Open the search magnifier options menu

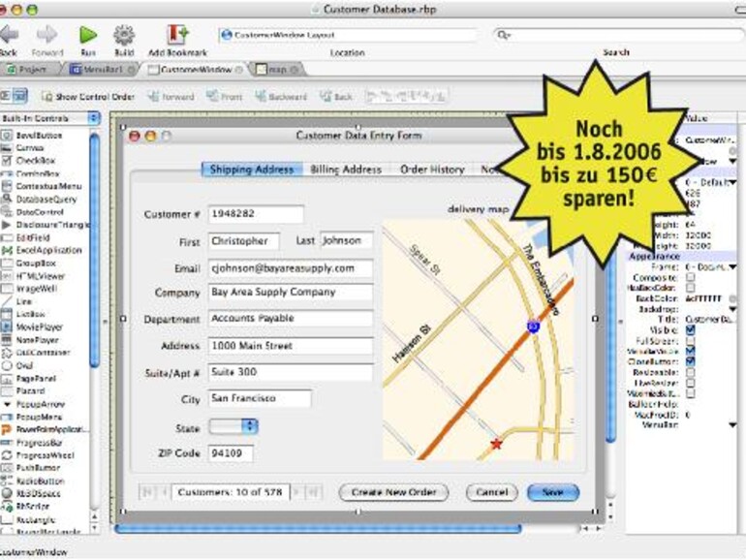504,35
